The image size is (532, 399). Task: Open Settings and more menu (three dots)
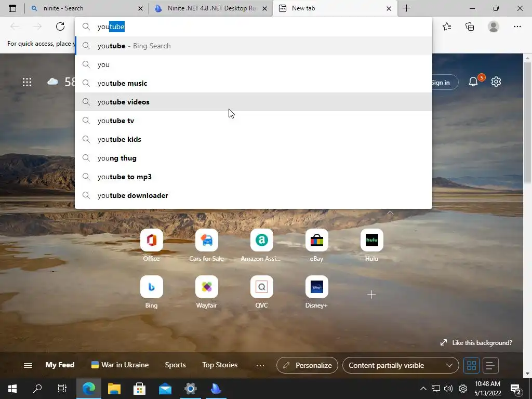(x=517, y=26)
